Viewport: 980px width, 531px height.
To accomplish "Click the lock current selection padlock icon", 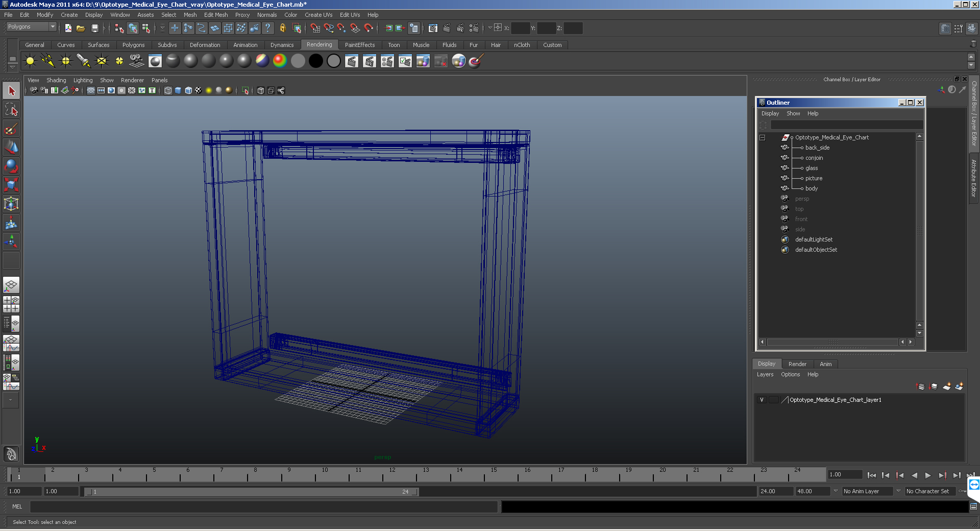I will tap(283, 28).
